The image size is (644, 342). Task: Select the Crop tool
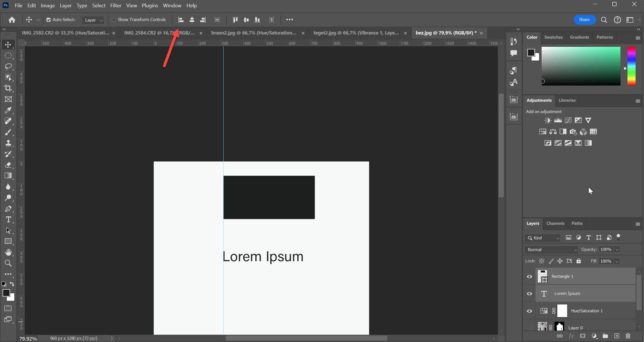tap(8, 88)
